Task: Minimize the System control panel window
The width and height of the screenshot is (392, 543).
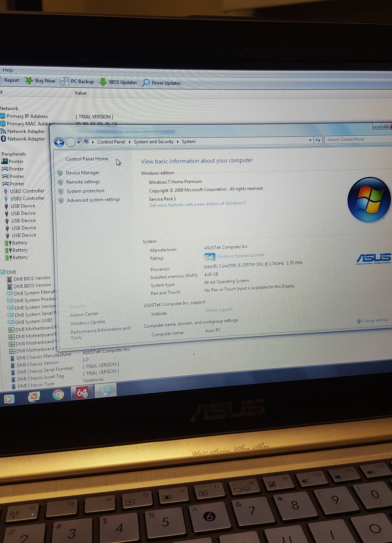Action: 377,127
